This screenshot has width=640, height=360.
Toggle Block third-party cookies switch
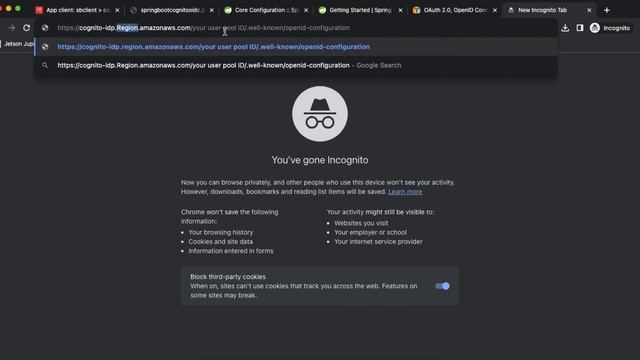tap(442, 286)
